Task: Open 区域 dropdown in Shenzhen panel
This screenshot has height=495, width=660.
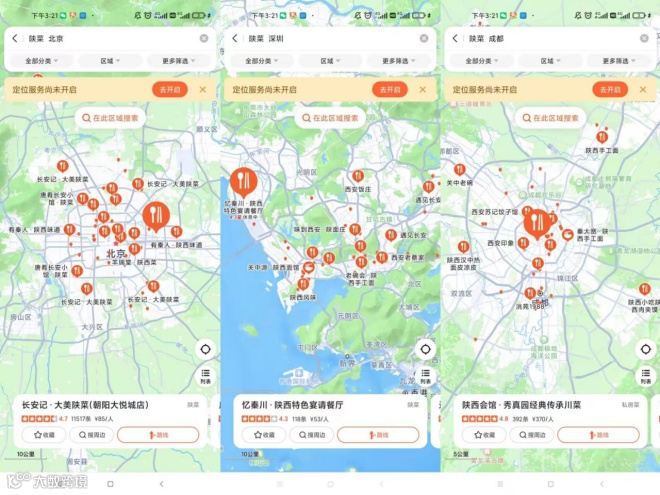Action: click(x=330, y=61)
